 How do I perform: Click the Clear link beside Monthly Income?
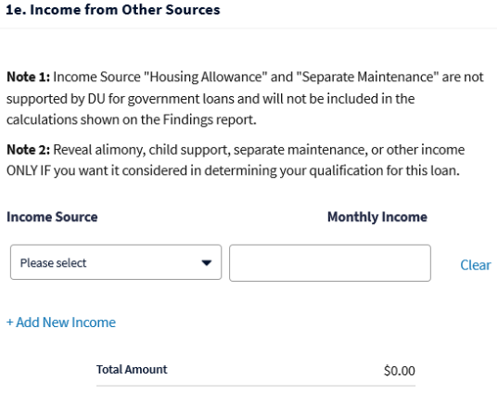pos(475,265)
